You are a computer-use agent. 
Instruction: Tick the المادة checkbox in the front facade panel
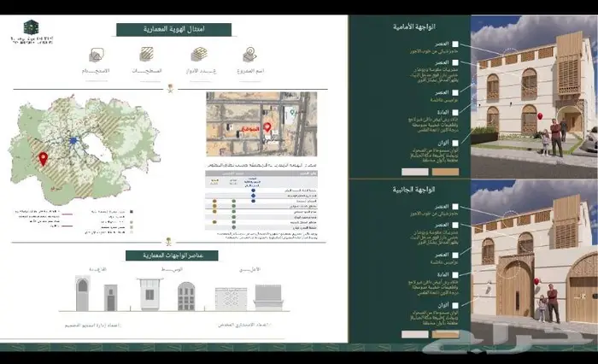tap(455, 111)
